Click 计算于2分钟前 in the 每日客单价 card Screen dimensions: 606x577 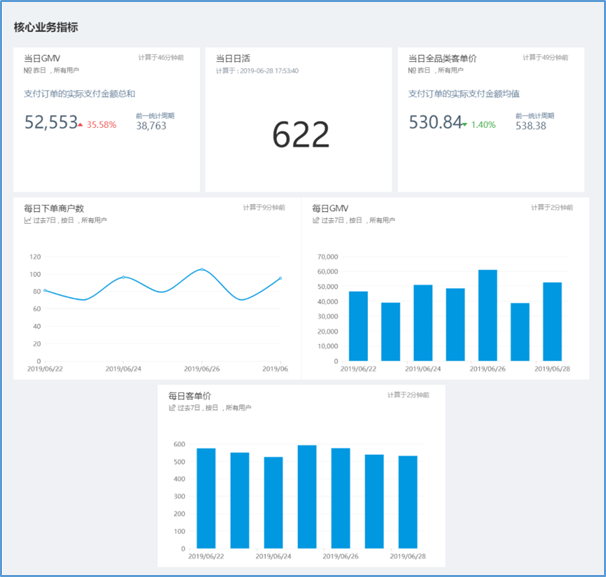(x=408, y=395)
